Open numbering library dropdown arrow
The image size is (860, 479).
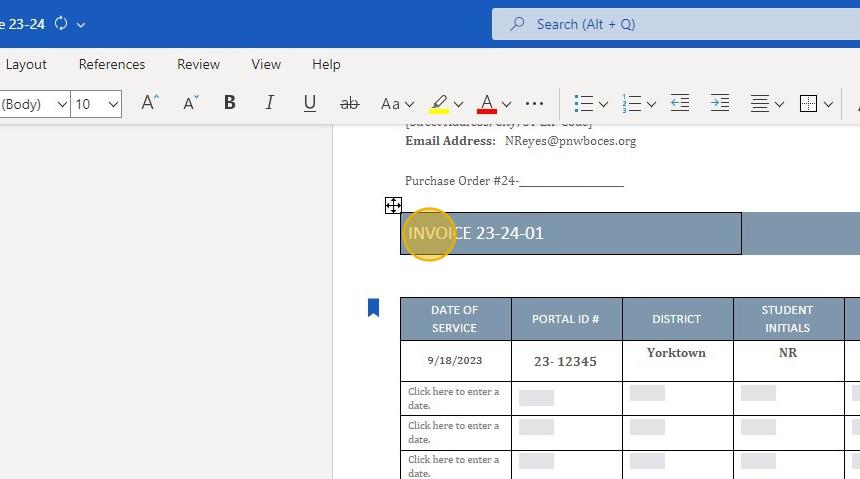point(651,104)
